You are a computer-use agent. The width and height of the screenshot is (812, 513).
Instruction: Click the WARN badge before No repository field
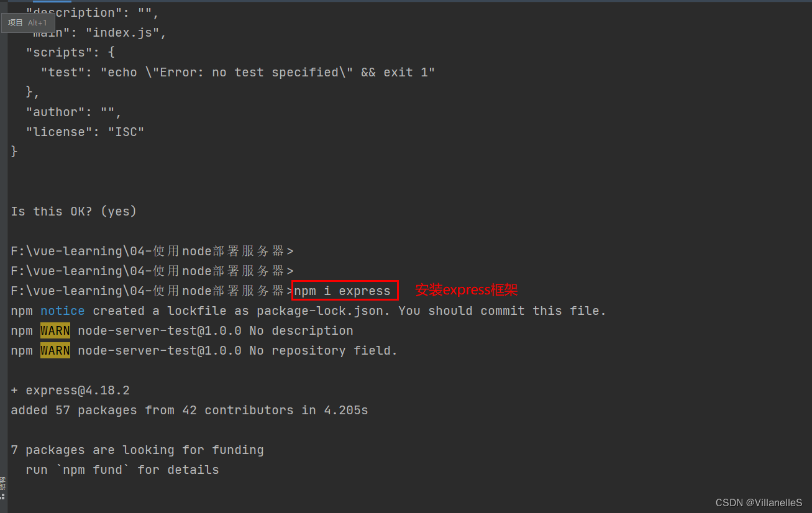pyautogui.click(x=55, y=350)
